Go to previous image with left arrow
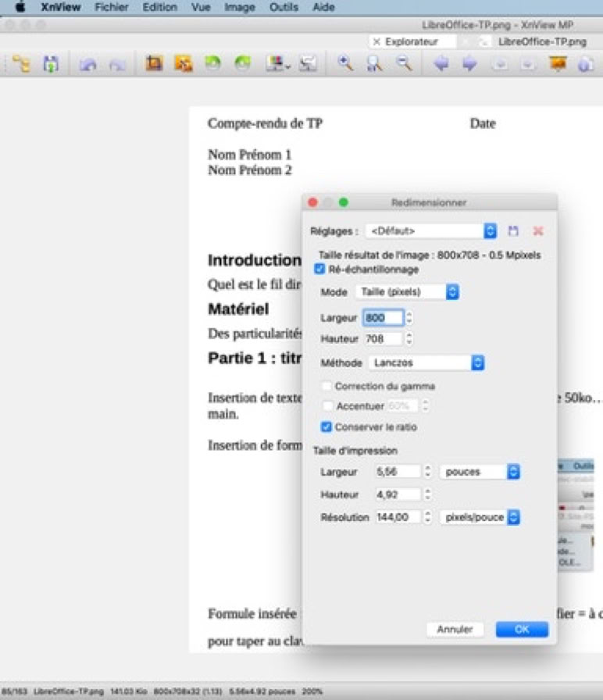 tap(441, 65)
